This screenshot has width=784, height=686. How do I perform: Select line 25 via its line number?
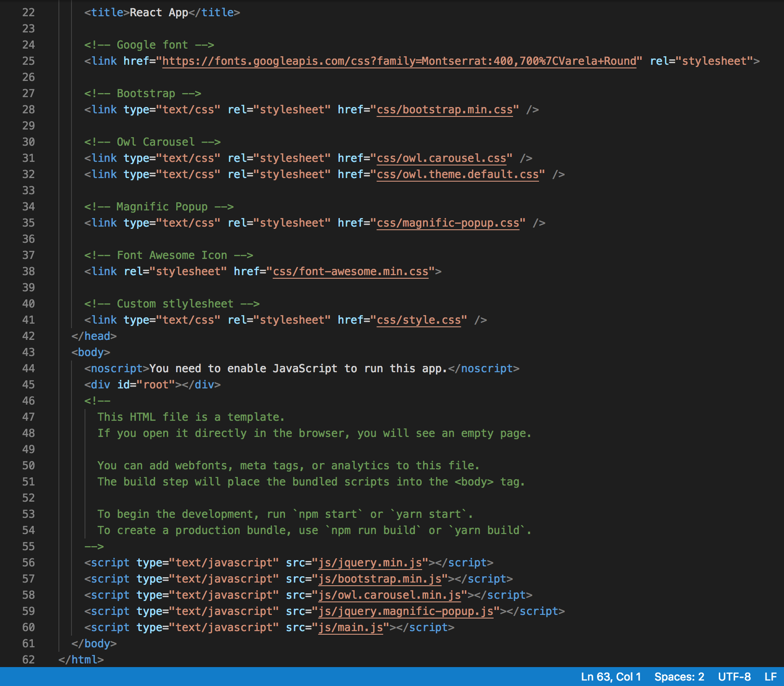pyautogui.click(x=29, y=61)
